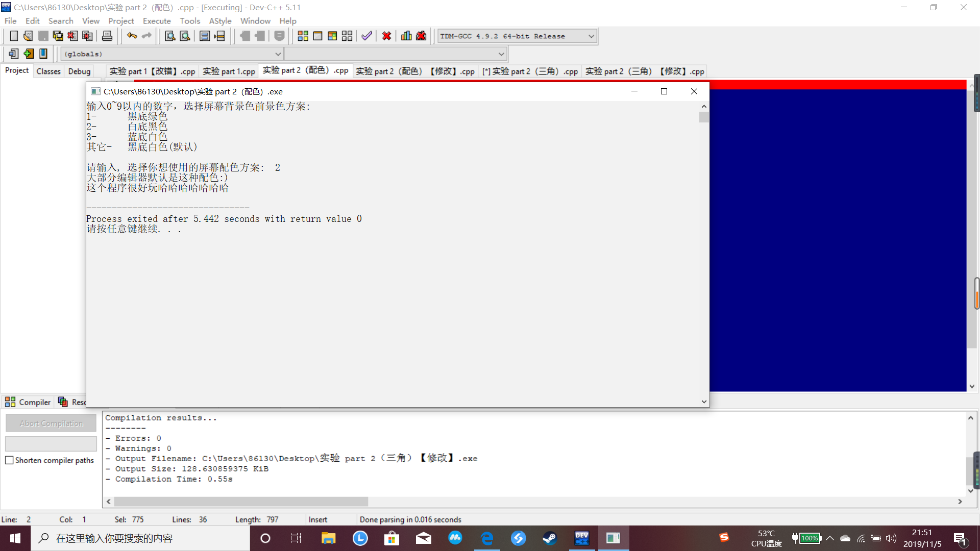Switch to the 实验 part 1.cpp tab

click(x=229, y=71)
